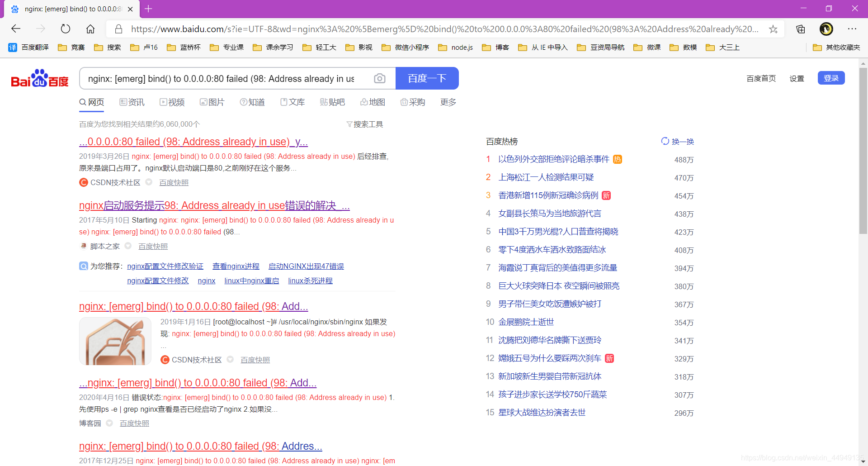This screenshot has height=466, width=868.
Task: Click scrollbar down arrow
Action: (863, 461)
